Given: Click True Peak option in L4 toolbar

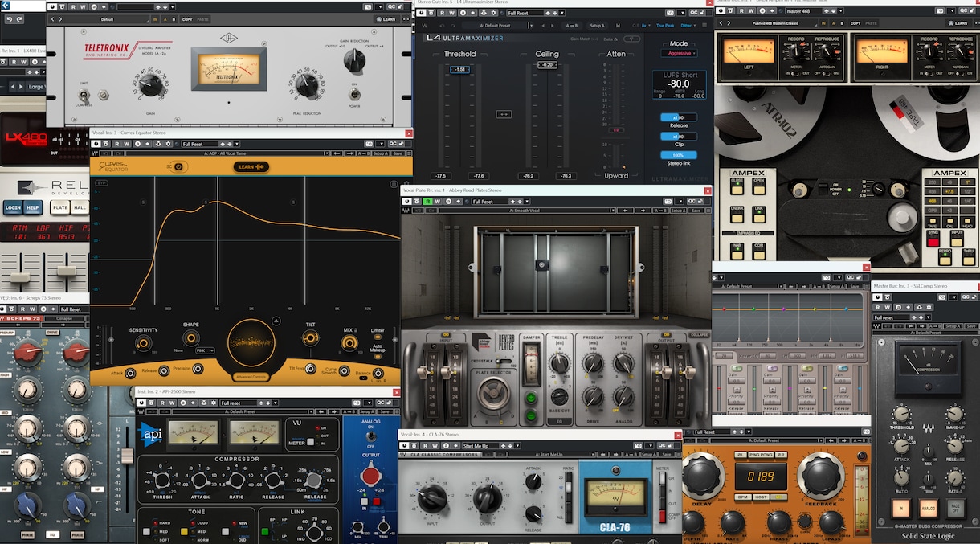Looking at the screenshot, I should pyautogui.click(x=664, y=24).
